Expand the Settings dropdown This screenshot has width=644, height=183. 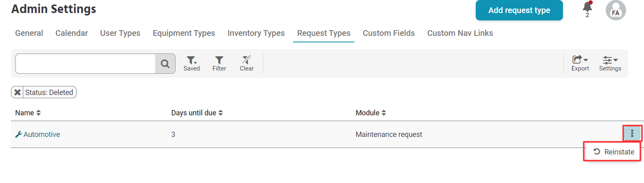pyautogui.click(x=610, y=63)
